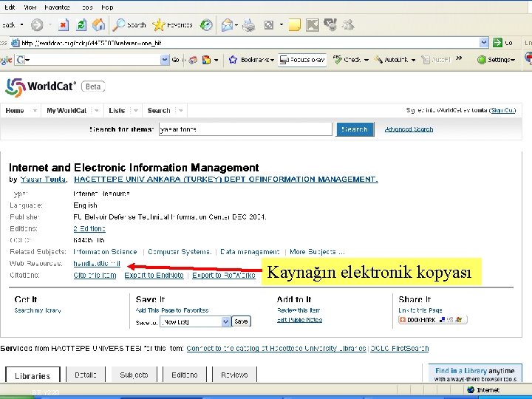Open Help menu in menu bar

107,7
